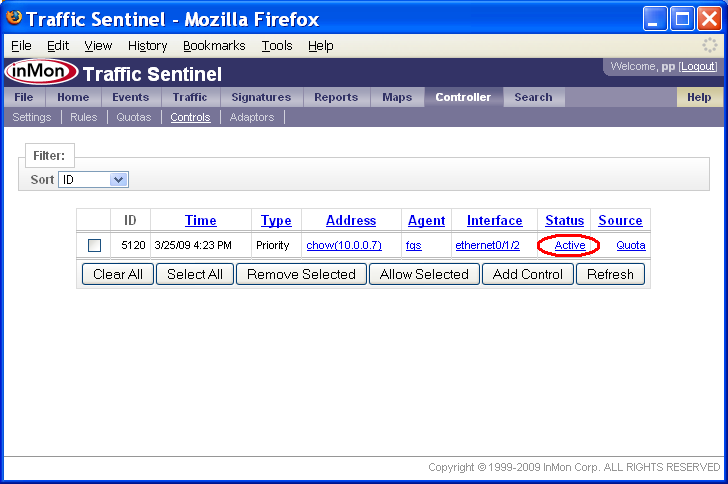
Task: Click the ID value 5120
Action: 133,245
